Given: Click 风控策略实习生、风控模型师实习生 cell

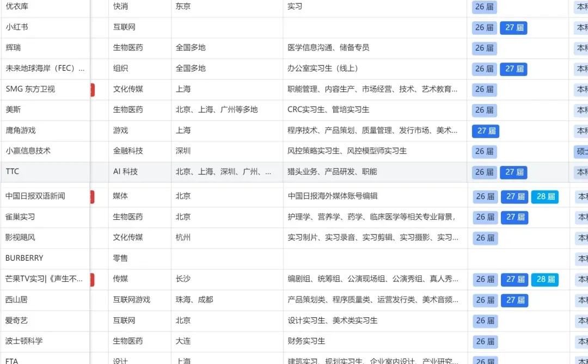Looking at the screenshot, I should click(x=347, y=151).
